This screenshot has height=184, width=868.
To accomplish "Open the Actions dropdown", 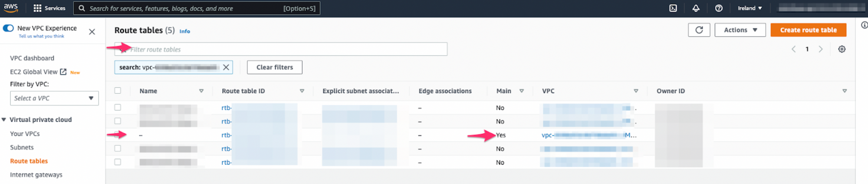I will click(740, 30).
